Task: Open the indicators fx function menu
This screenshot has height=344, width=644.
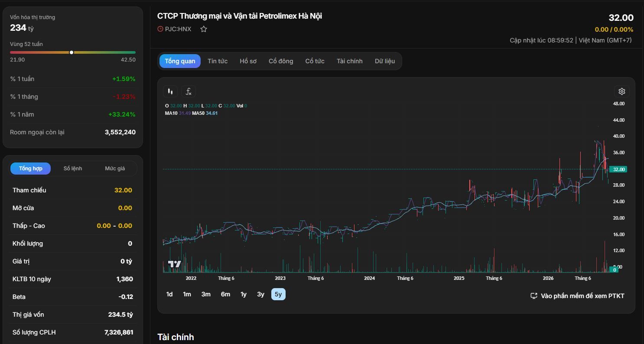Action: 189,91
